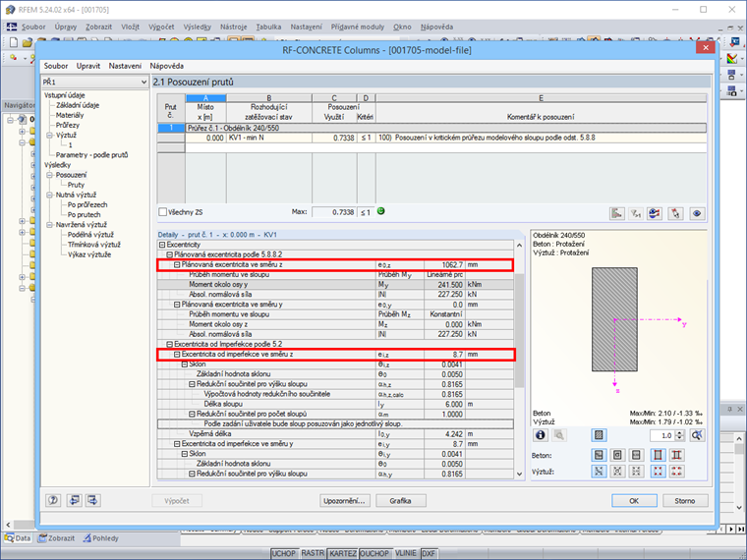Click the details table vertical scrollbar thumb
The width and height of the screenshot is (747, 560).
519,328
